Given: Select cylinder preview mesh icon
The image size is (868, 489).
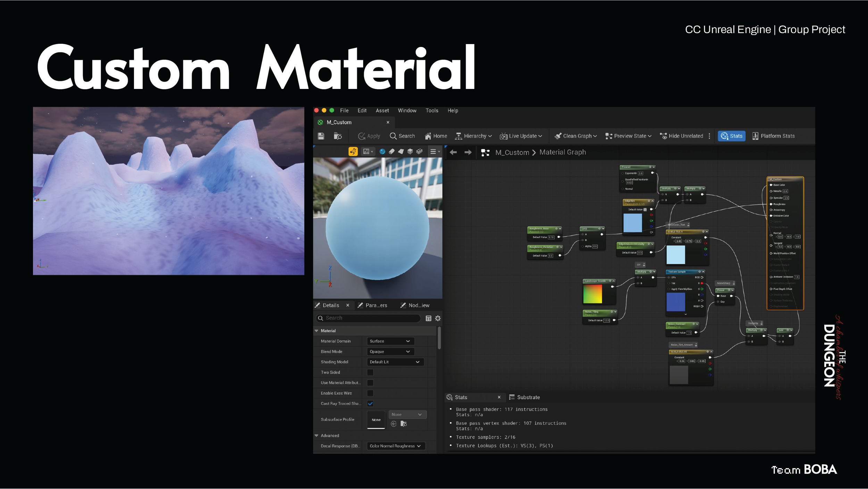Looking at the screenshot, I should 392,151.
